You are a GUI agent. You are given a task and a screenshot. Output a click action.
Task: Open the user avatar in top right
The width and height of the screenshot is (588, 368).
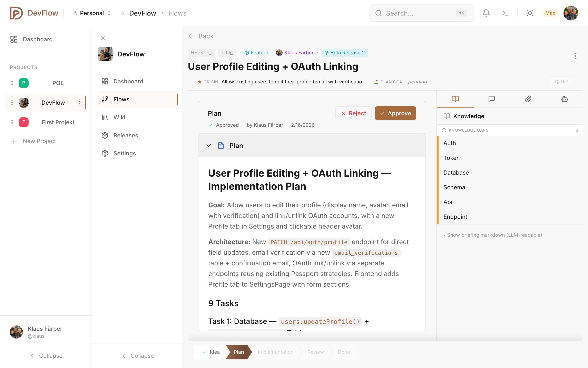click(570, 13)
